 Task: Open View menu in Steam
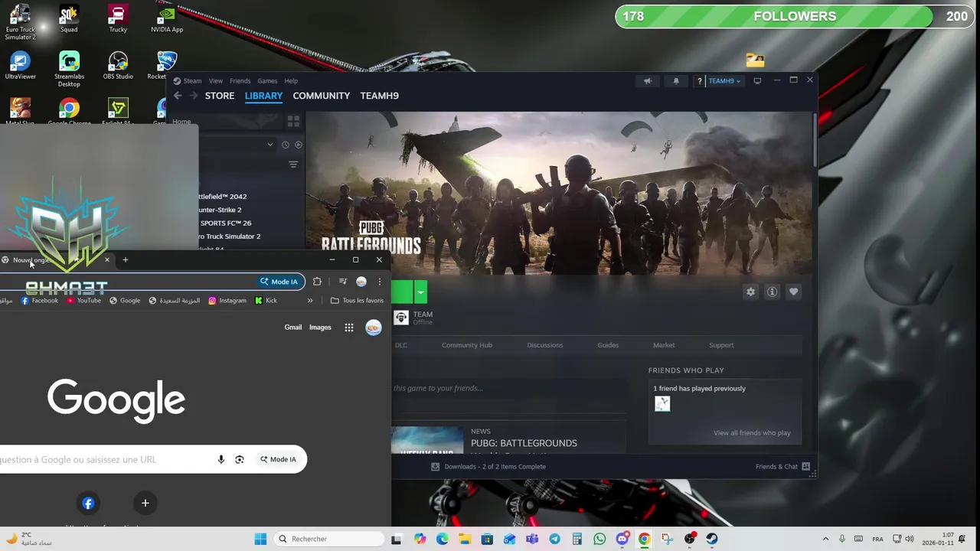point(216,81)
